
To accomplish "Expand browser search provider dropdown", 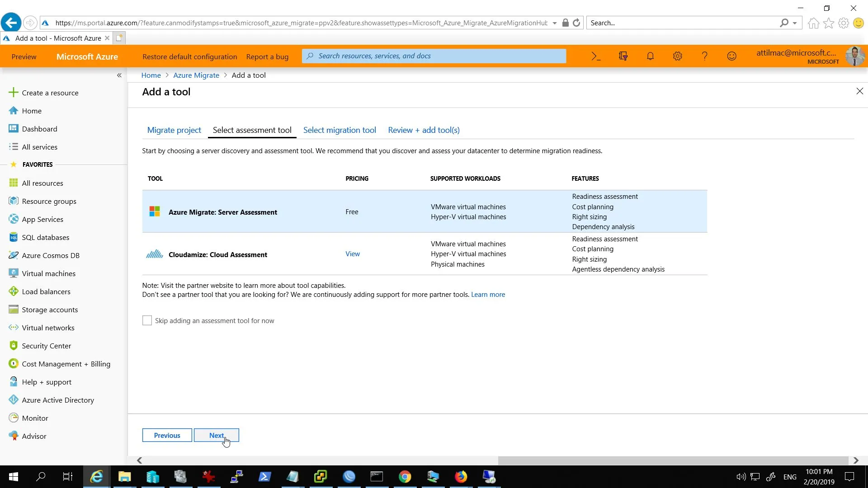I will coord(795,23).
